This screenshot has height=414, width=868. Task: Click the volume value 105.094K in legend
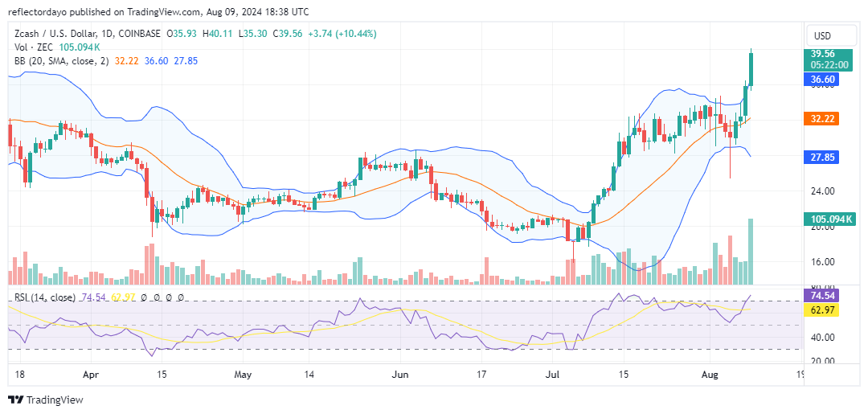pyautogui.click(x=79, y=47)
